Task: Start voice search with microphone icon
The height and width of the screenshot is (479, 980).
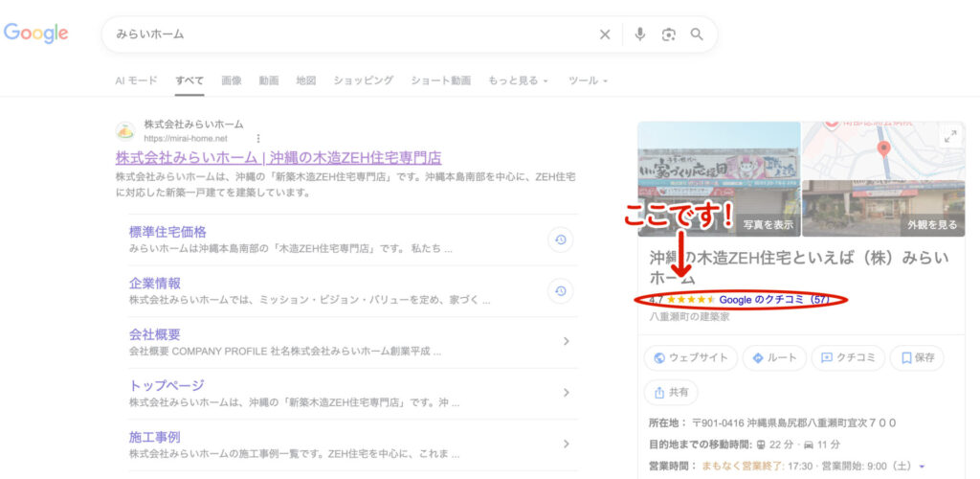Action: pyautogui.click(x=639, y=34)
